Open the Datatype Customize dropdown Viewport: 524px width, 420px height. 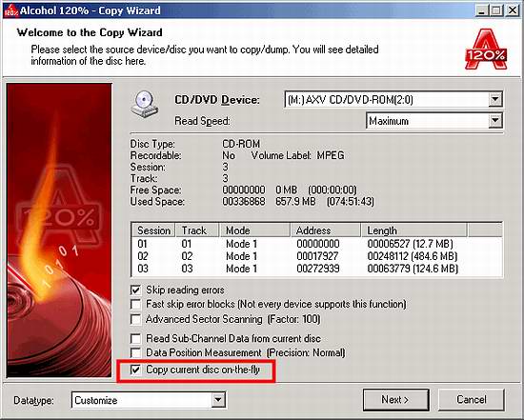click(218, 400)
